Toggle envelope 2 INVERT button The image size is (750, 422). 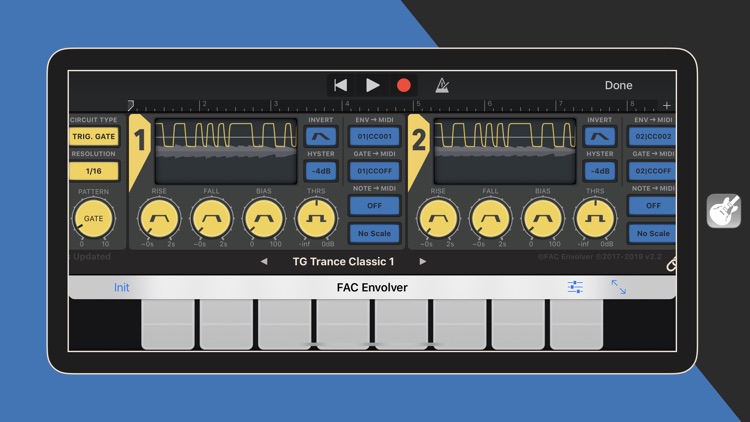[x=599, y=136]
